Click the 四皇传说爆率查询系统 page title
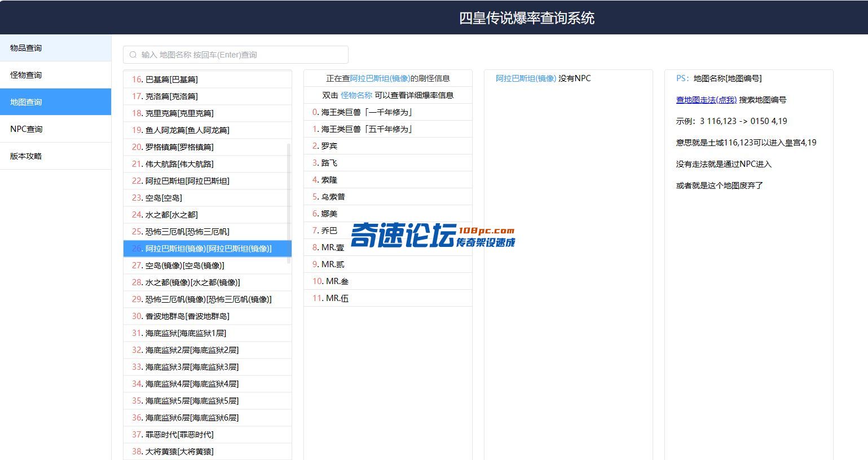The height and width of the screenshot is (460, 868). (x=527, y=18)
